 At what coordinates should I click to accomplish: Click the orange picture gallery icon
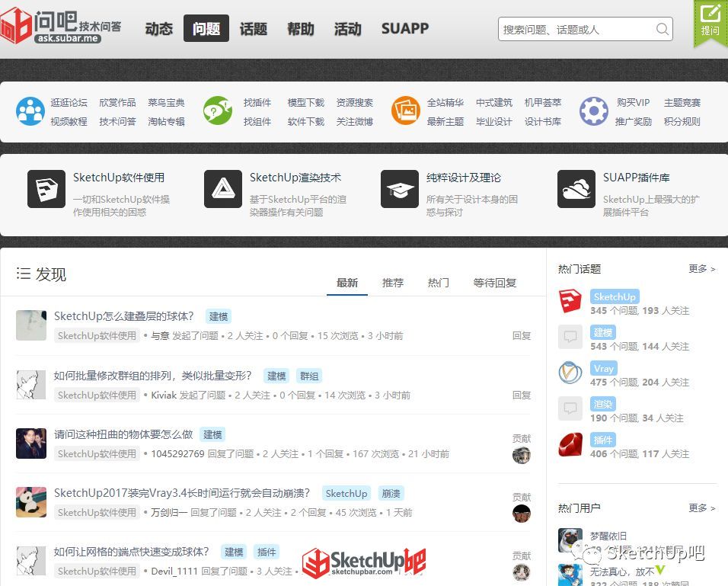click(405, 110)
